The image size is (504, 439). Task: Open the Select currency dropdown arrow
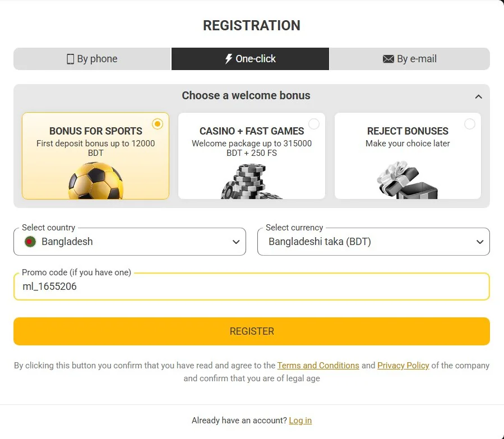tap(480, 242)
